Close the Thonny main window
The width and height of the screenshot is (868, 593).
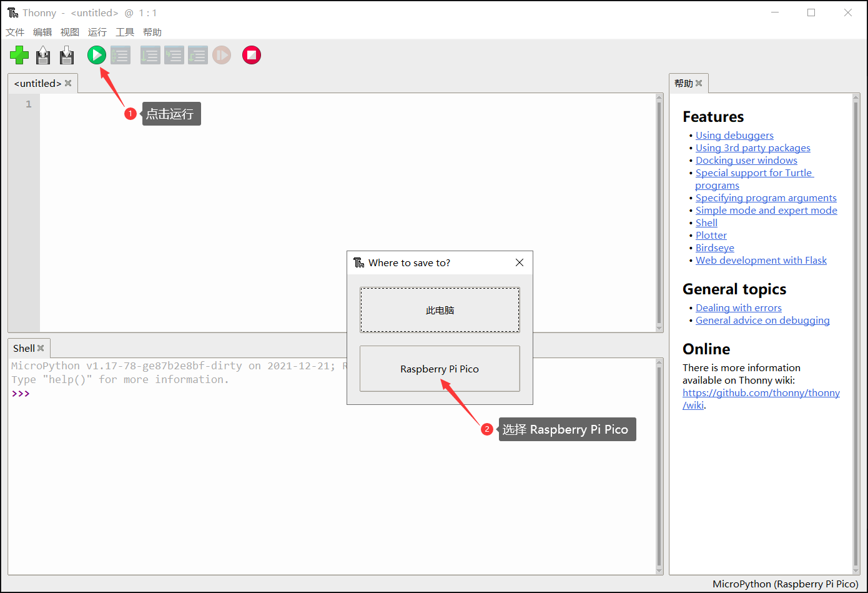click(x=847, y=12)
